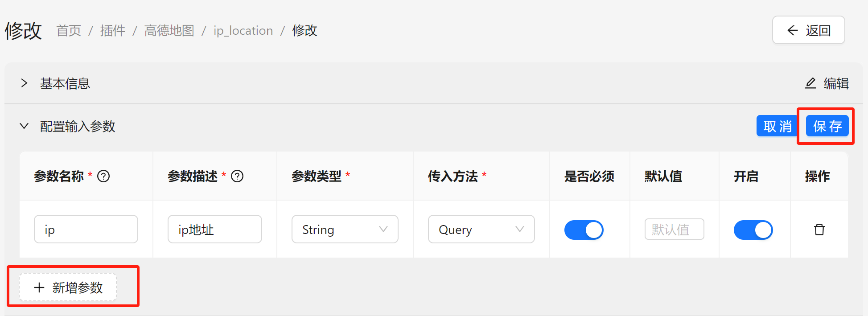Click the back arrow in the 返回 button
Viewport: 868px width, 316px height.
pyautogui.click(x=792, y=30)
